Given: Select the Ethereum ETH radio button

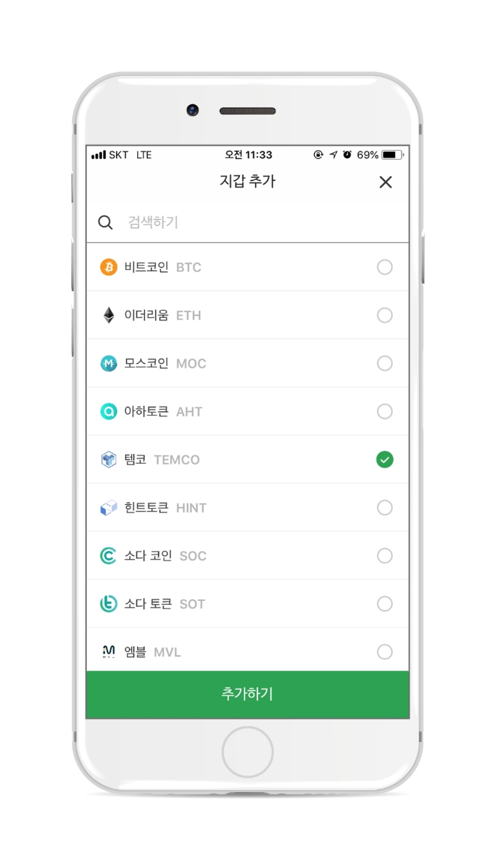Looking at the screenshot, I should pyautogui.click(x=385, y=315).
